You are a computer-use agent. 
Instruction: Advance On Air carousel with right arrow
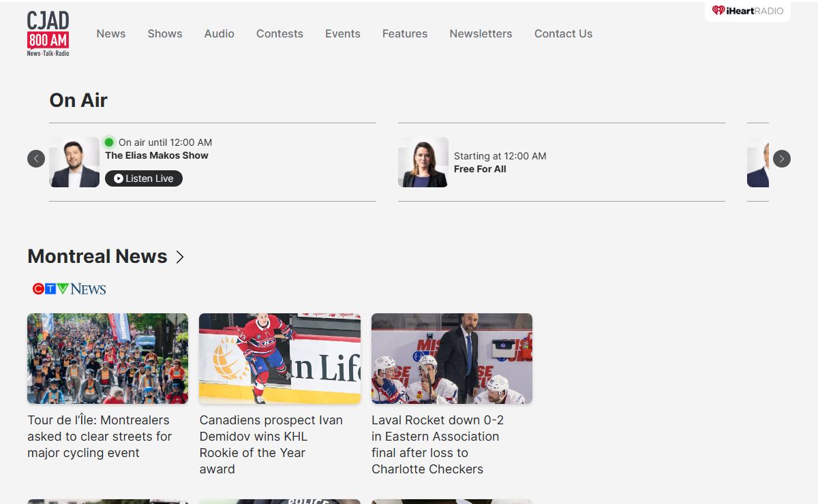pyautogui.click(x=782, y=159)
